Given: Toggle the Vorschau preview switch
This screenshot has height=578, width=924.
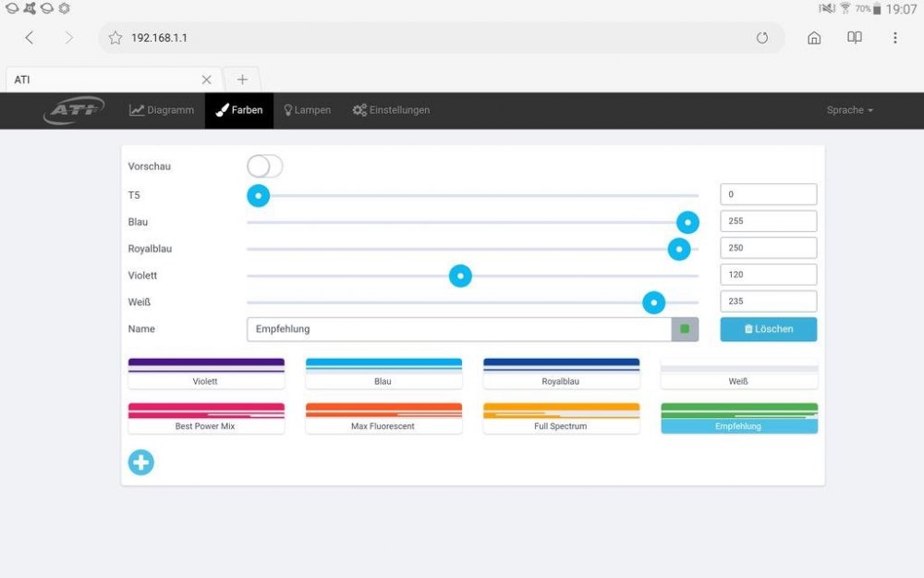Looking at the screenshot, I should click(264, 166).
